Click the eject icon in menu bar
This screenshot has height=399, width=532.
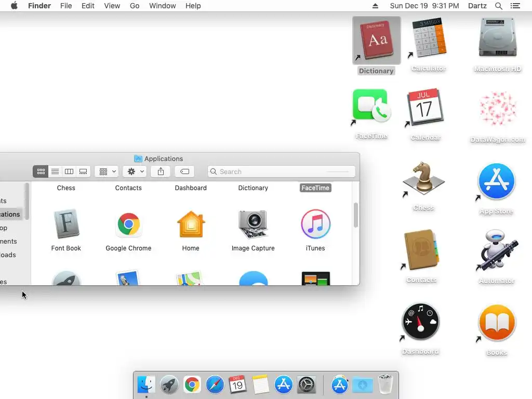pyautogui.click(x=375, y=6)
